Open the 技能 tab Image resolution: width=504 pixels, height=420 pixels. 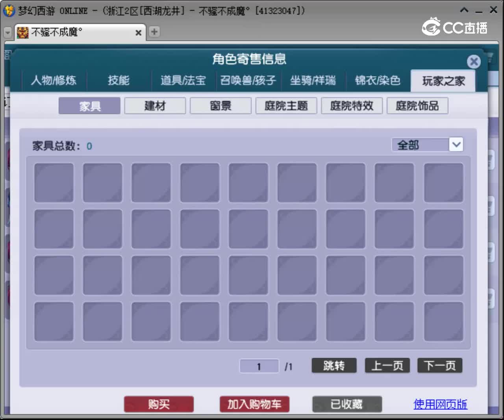coord(119,80)
